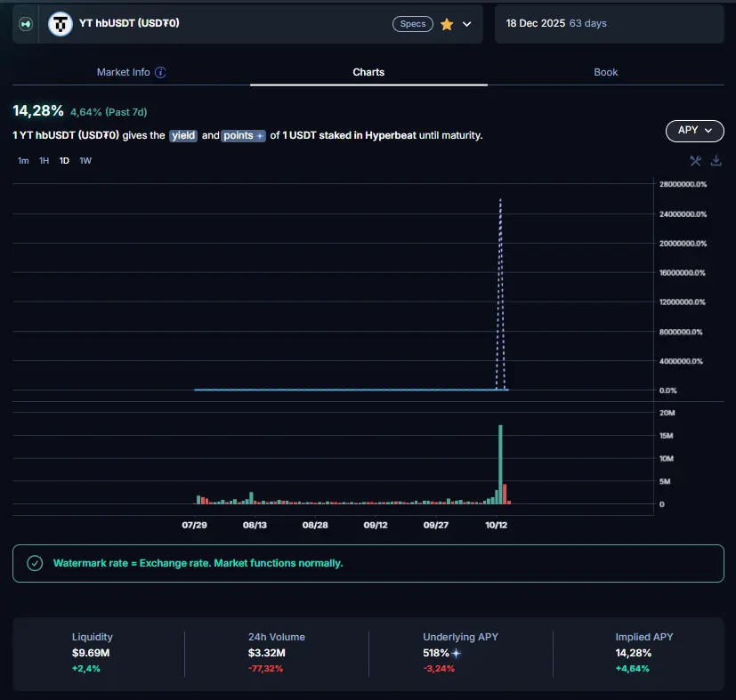Click the checkmark icon in watermark notice
The height and width of the screenshot is (700, 736).
point(35,563)
